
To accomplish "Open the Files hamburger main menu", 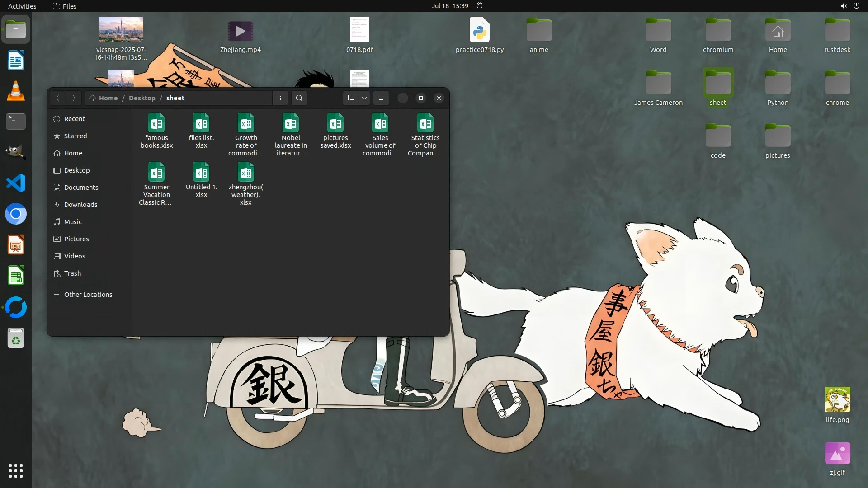I will [381, 98].
